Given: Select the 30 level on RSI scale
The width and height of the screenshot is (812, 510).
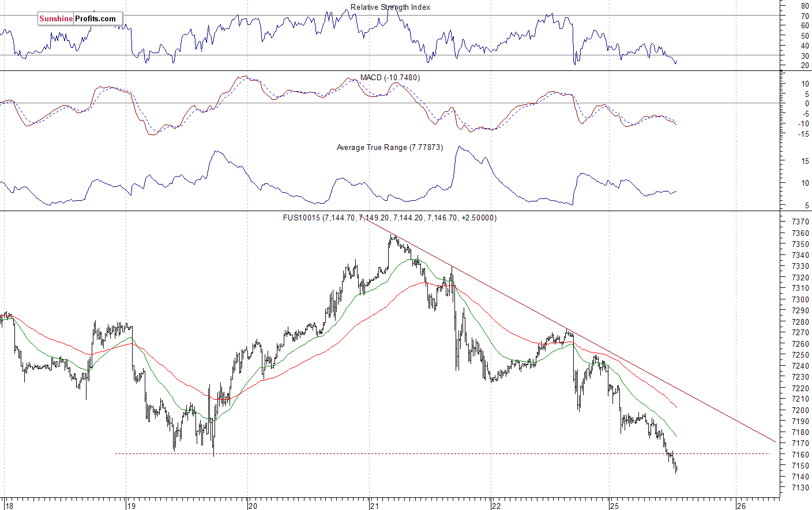Looking at the screenshot, I should coord(805,56).
